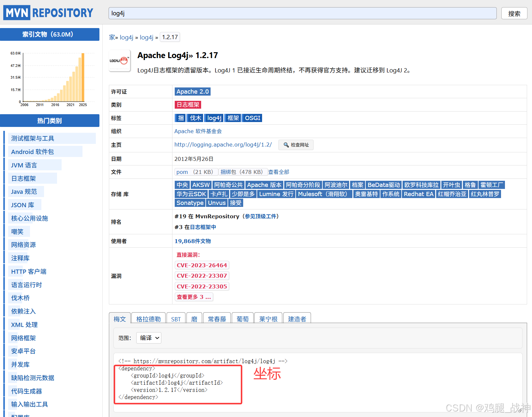532x417 pixels.
Task: Switch to the SBT tab
Action: point(176,319)
